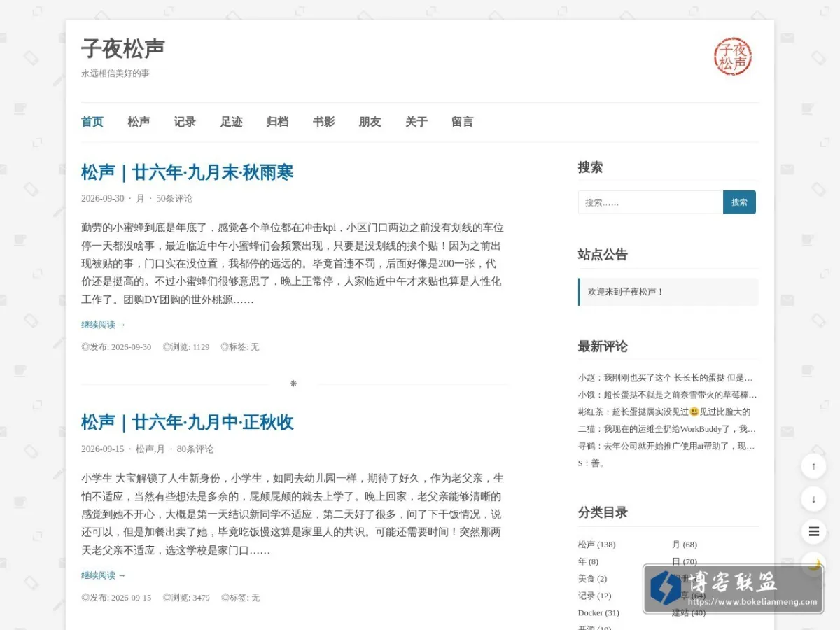This screenshot has height=630, width=840.
Task: Open the 关于 navigation item
Action: tap(416, 122)
